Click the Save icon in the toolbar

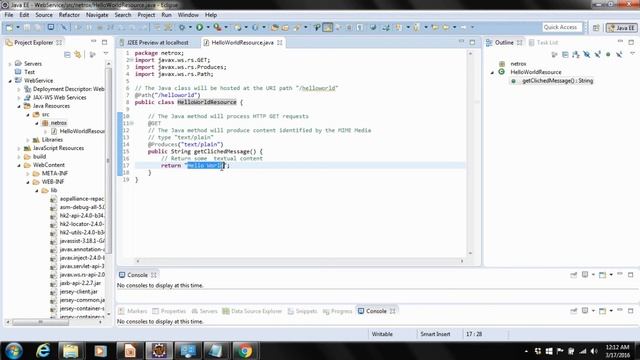click(x=27, y=27)
